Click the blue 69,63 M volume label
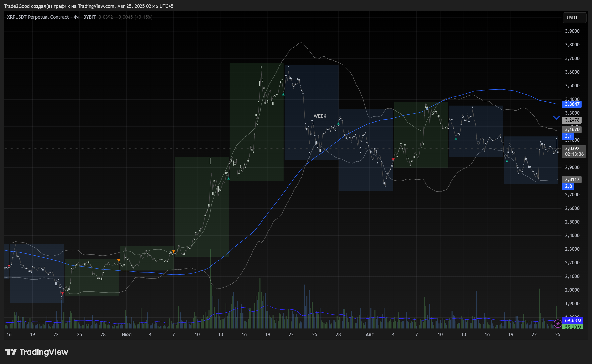592x364 pixels. tap(573, 320)
